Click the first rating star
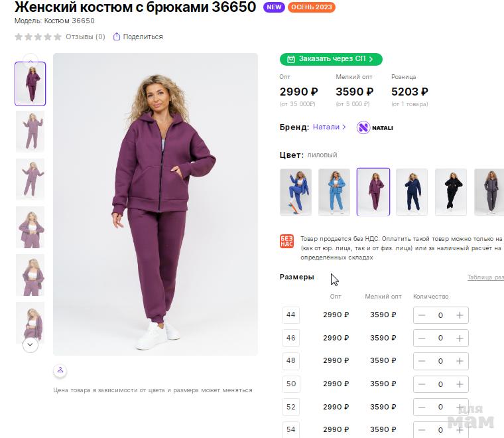Screen dimensions: 504x438 pos(19,36)
